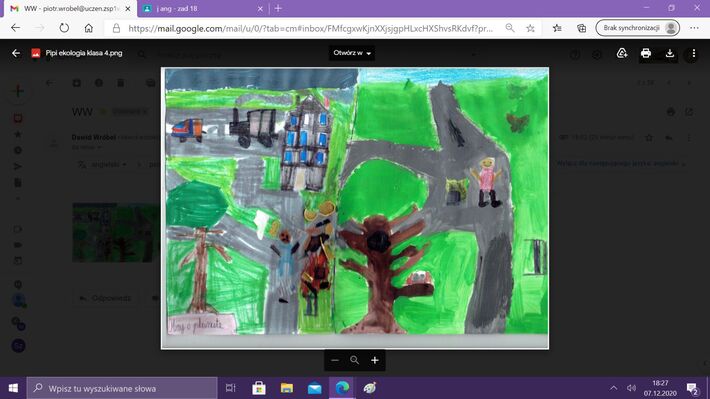Close the 'j.ang - zad 18' tab
Image resolution: width=710 pixels, height=399 pixels.
click(260, 9)
